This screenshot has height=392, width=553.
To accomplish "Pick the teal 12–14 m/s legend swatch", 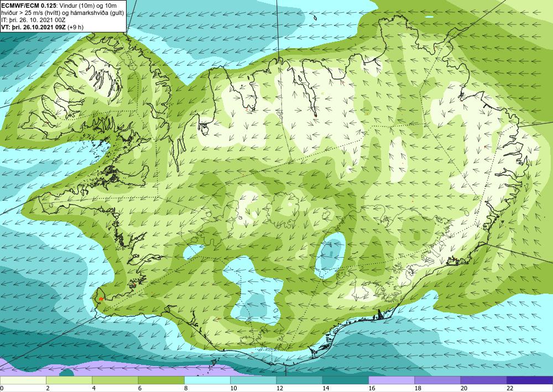I will (x=299, y=380).
